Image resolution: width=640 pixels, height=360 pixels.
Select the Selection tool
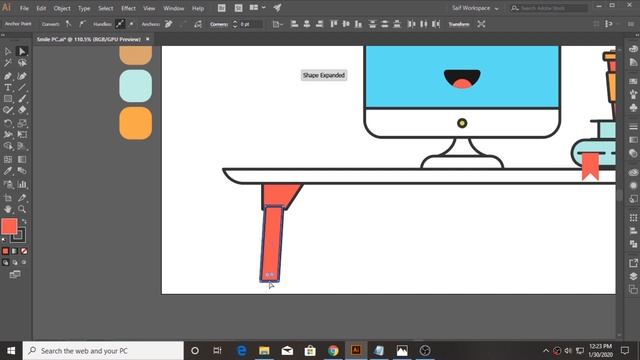click(8, 51)
